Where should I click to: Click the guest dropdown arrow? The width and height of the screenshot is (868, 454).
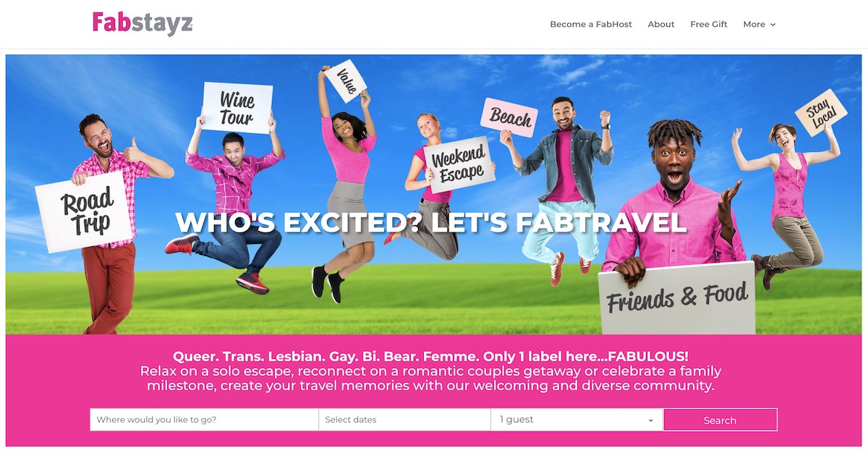(x=650, y=421)
